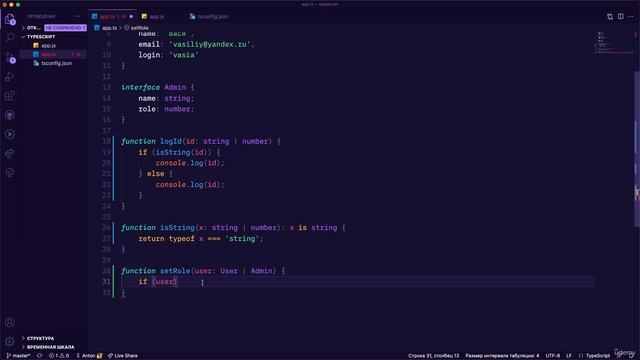Image resolution: width=640 pixels, height=360 pixels.
Task: Click the sync changes icon in status bar
Action: (x=40, y=356)
